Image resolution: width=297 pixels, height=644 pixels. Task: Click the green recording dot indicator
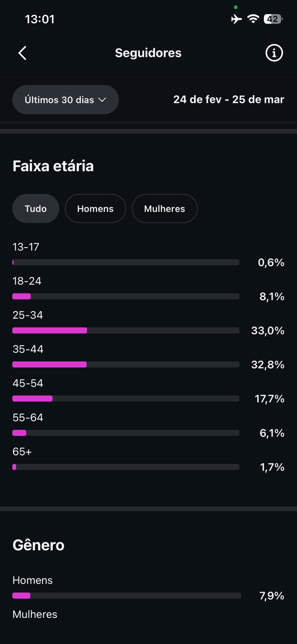coord(235,7)
